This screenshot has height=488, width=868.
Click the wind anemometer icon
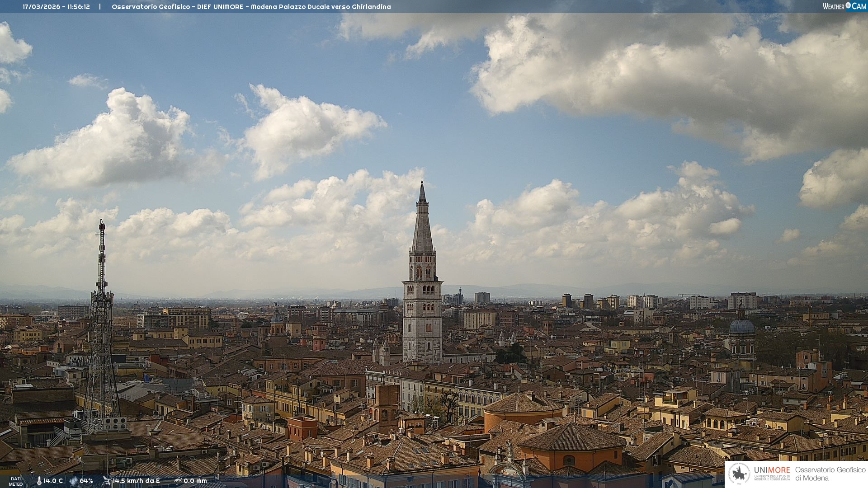pos(107,481)
